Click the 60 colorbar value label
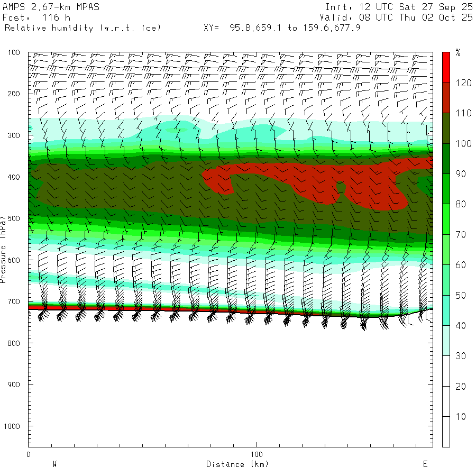This screenshot has width=476, height=476. [461, 265]
